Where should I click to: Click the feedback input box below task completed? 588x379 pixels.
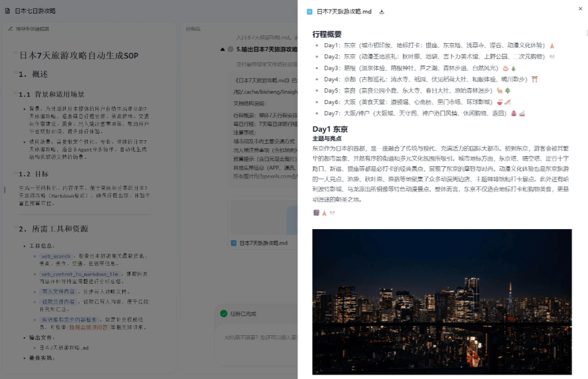(258, 337)
